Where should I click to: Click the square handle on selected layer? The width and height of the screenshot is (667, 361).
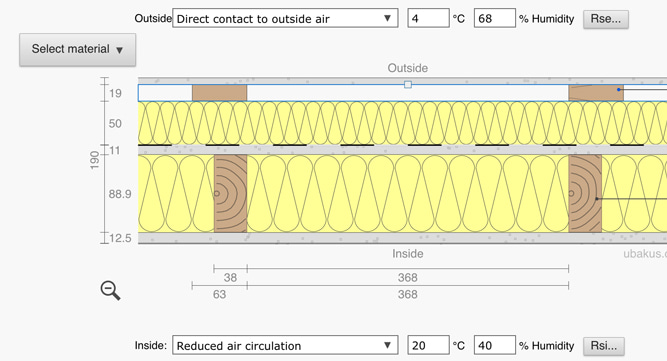click(408, 85)
